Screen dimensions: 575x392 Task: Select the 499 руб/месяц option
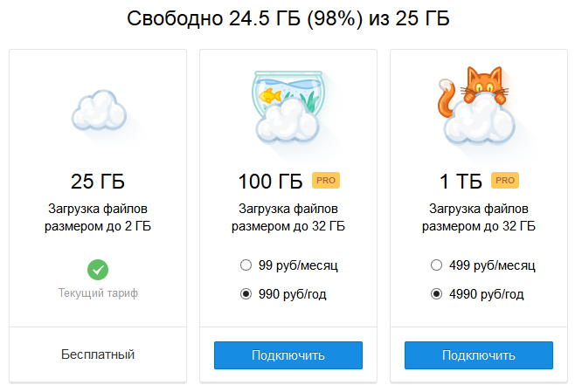(436, 265)
